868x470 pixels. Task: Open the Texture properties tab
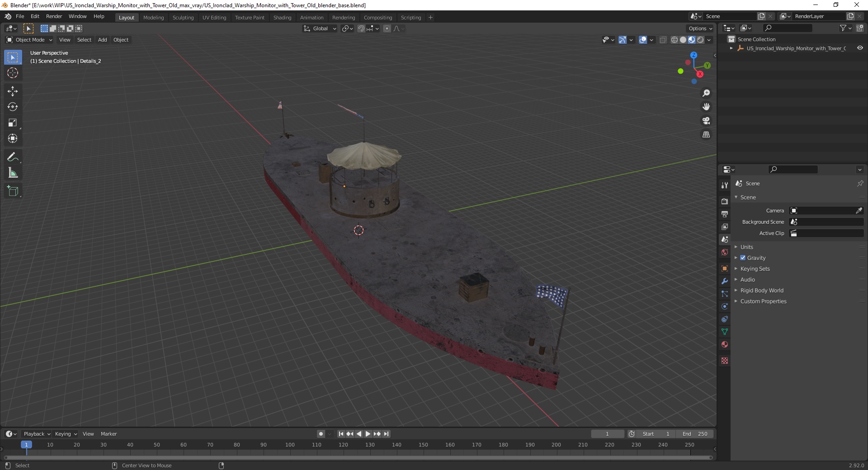[x=725, y=361]
